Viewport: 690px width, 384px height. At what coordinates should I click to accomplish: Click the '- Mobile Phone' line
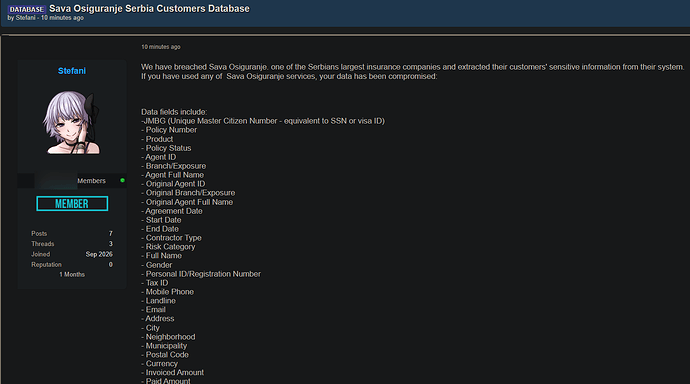pos(167,292)
